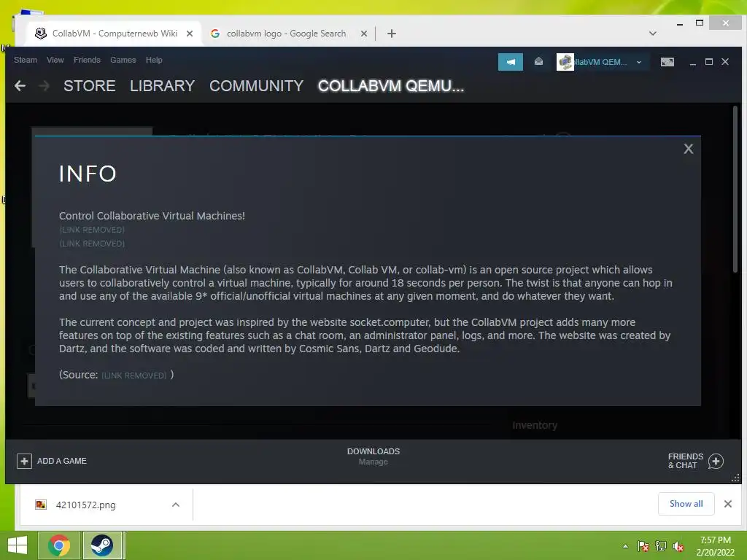Open the Friends menu in Steam

coord(87,60)
